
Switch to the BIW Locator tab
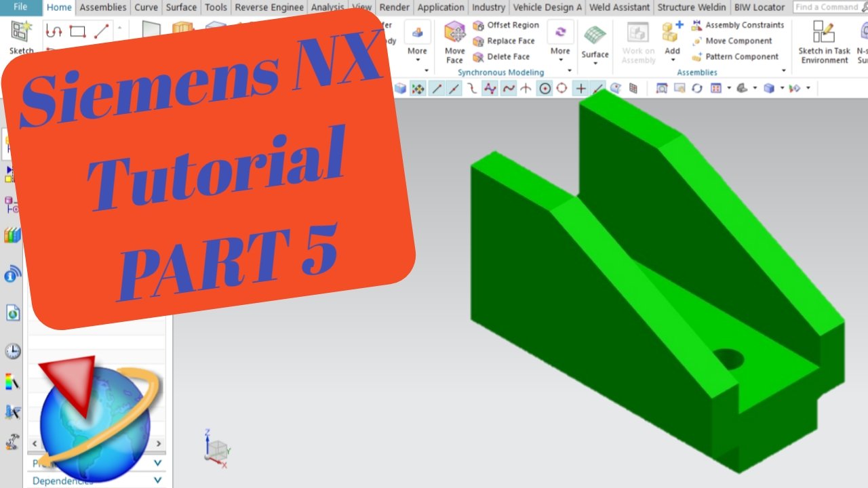click(x=759, y=7)
